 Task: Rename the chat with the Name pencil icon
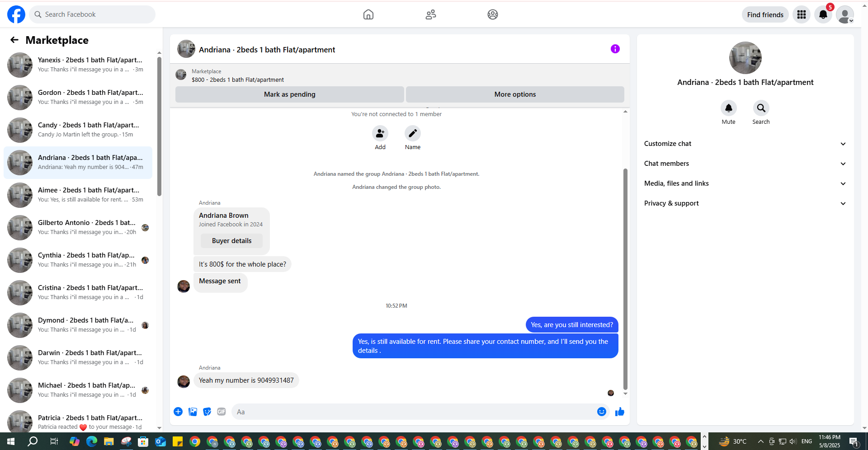[x=413, y=133]
